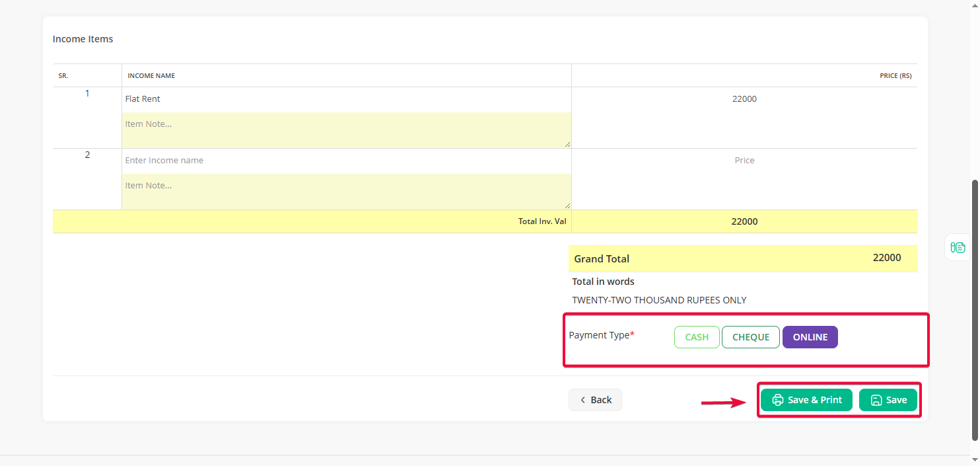Click the TWENTY-TWO THOUSAND RUPEES ONLY text

coord(659,300)
